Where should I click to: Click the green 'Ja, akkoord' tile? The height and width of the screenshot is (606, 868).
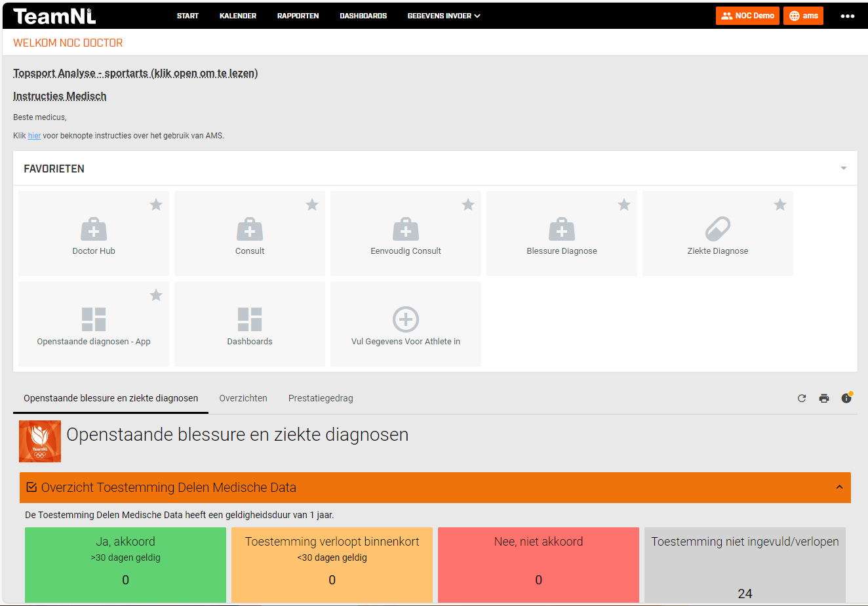tap(125, 564)
